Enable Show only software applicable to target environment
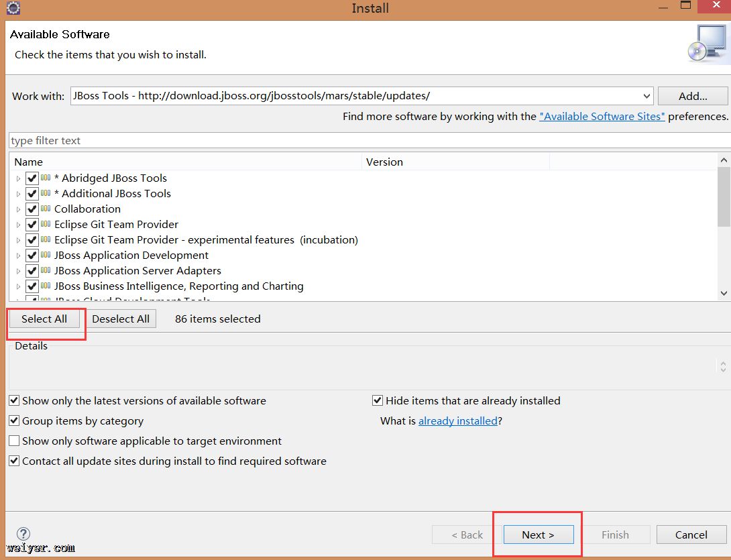The width and height of the screenshot is (731, 560). (14, 441)
